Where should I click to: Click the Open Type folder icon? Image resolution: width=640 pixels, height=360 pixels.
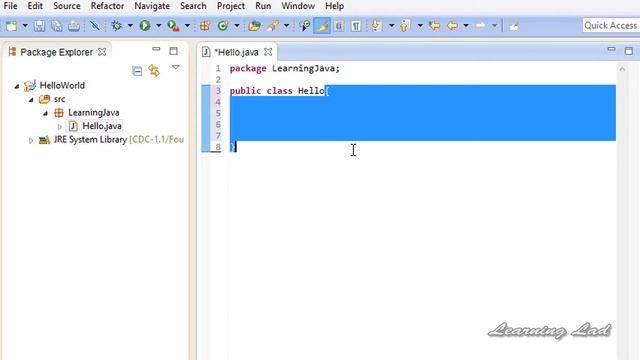(x=254, y=26)
